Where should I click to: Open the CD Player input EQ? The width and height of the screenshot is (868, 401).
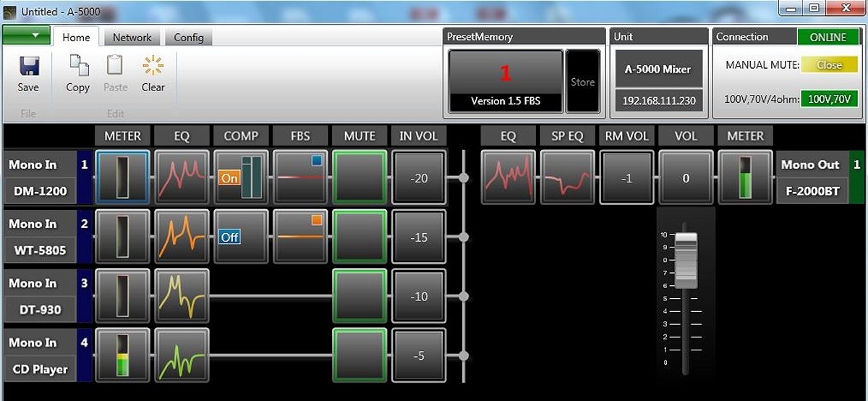(182, 355)
